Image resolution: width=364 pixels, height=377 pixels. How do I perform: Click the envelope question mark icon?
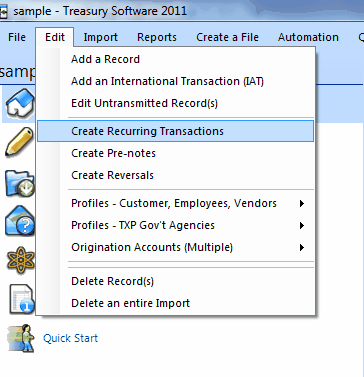coord(20,221)
